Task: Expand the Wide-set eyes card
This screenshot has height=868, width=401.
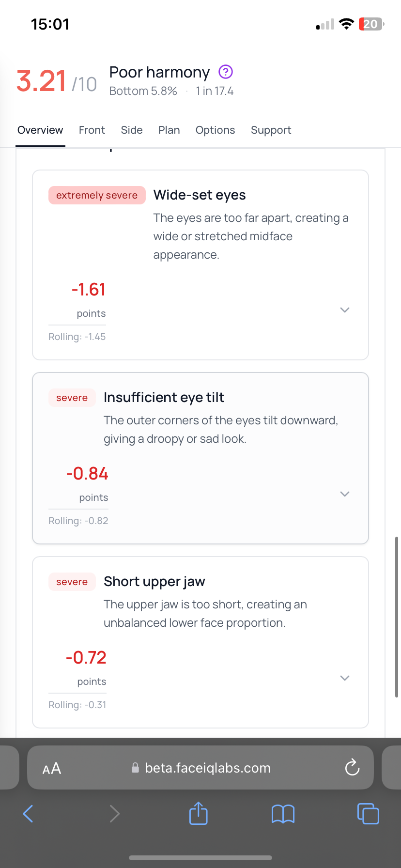Action: click(x=345, y=310)
